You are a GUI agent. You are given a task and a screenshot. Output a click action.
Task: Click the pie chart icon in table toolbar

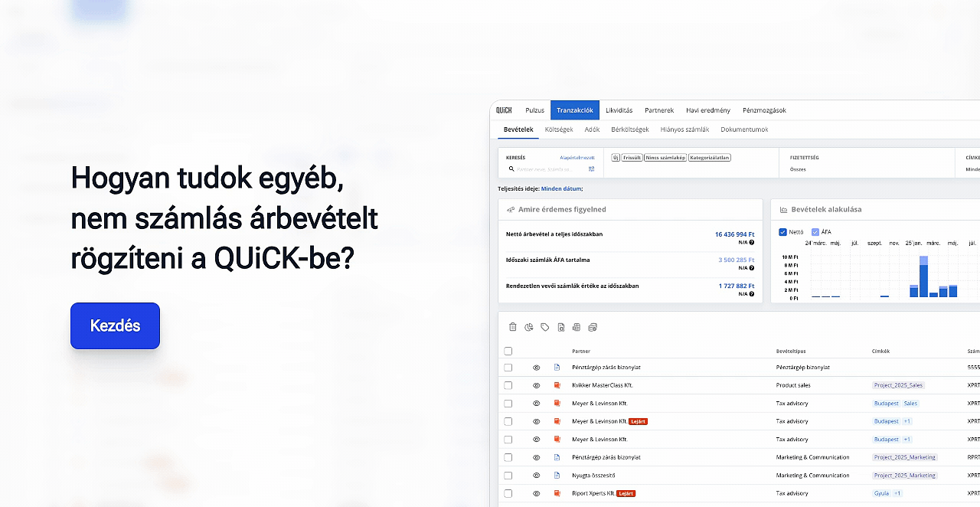click(529, 327)
